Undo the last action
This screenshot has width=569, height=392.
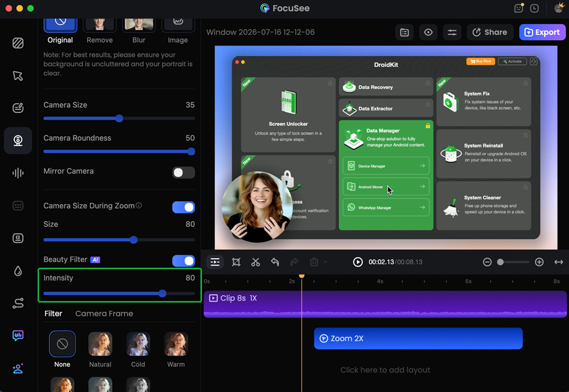[x=275, y=262]
